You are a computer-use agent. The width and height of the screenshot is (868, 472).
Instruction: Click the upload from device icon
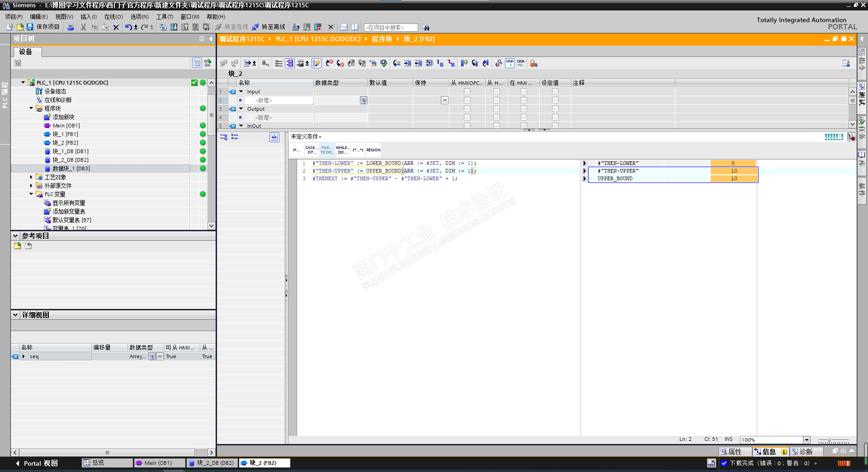point(185,27)
